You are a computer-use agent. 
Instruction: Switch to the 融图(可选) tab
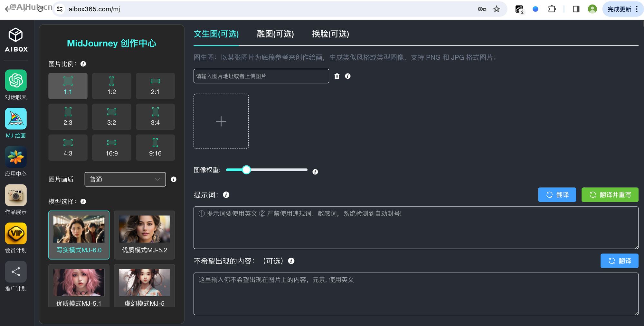click(275, 34)
